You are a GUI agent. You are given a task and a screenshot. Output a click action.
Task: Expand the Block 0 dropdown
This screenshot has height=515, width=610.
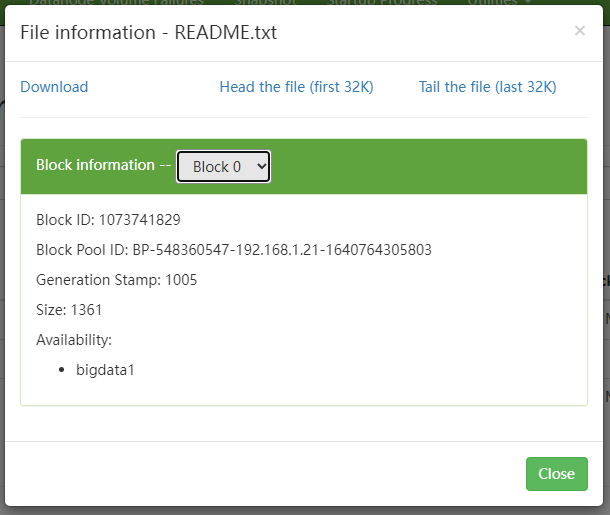[223, 167]
